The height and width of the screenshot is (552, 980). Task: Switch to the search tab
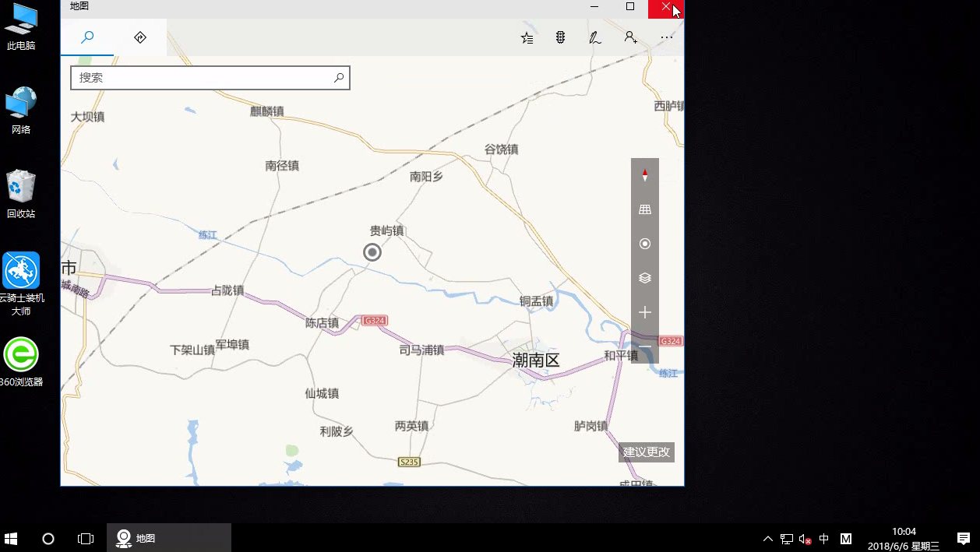coord(87,37)
